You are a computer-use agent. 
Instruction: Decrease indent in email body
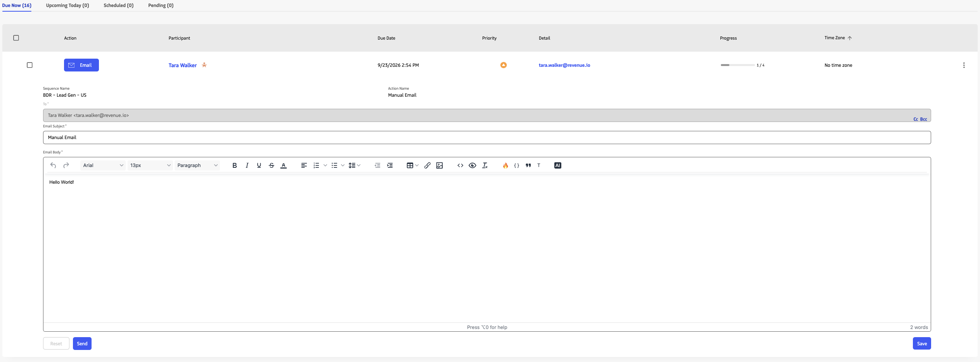pos(377,165)
